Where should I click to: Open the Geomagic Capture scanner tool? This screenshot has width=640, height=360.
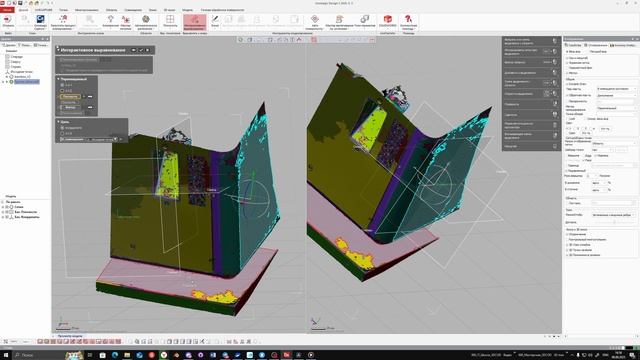pos(40,22)
